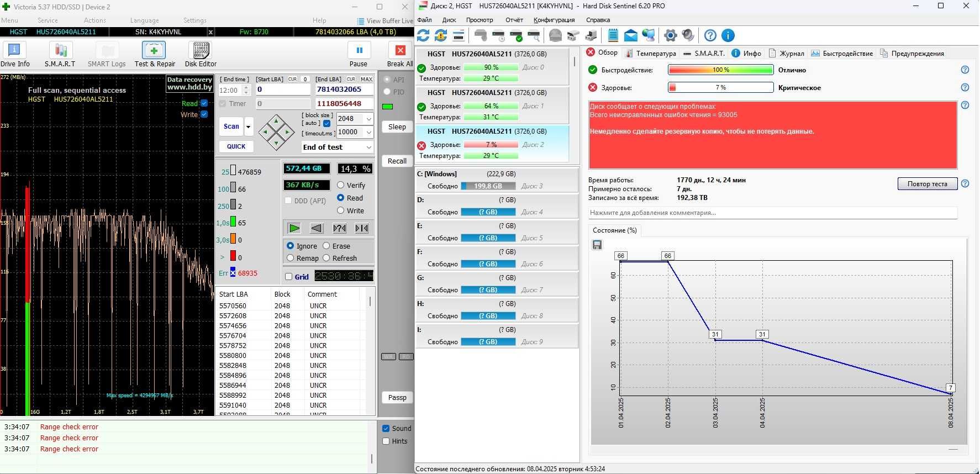Open Sentinel settings gear icon
The height and width of the screenshot is (474, 980).
point(671,36)
